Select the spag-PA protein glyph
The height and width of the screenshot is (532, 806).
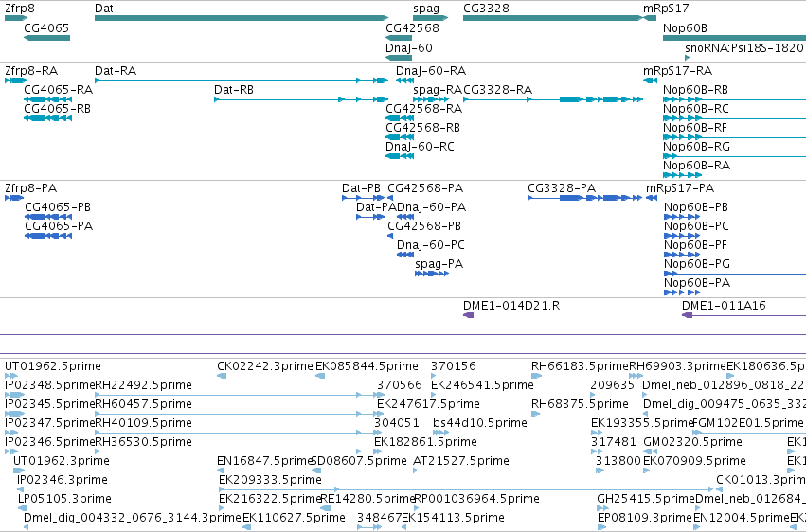click(x=432, y=275)
